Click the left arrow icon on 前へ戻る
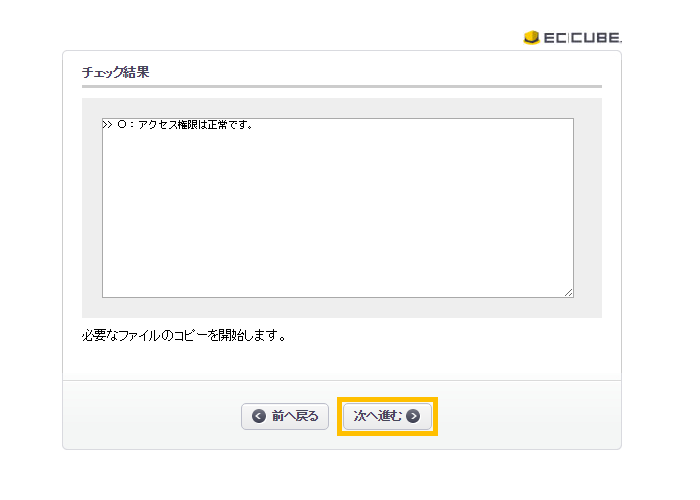 [x=259, y=416]
